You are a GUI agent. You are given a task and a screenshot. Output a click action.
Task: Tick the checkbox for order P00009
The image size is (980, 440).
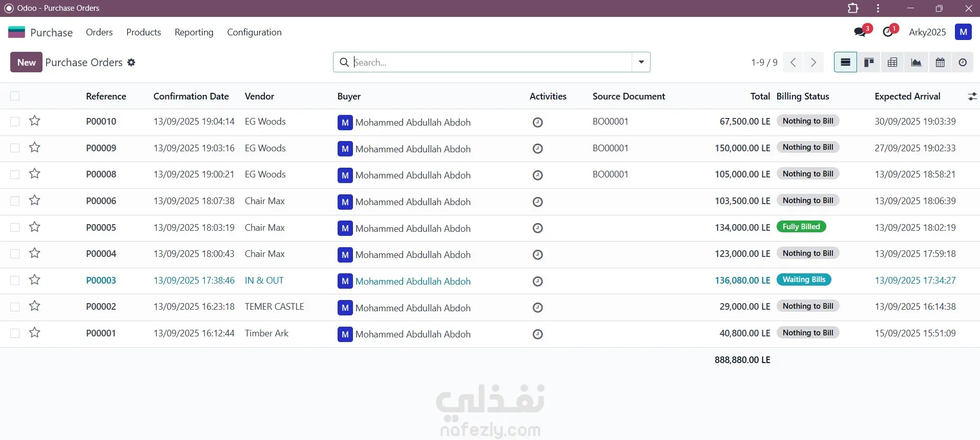(x=15, y=148)
